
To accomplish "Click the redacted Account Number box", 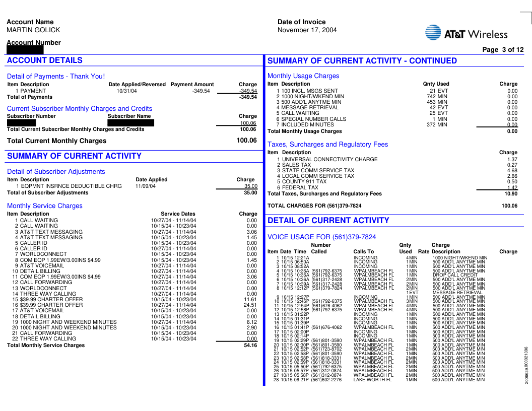I will (x=25, y=50).
